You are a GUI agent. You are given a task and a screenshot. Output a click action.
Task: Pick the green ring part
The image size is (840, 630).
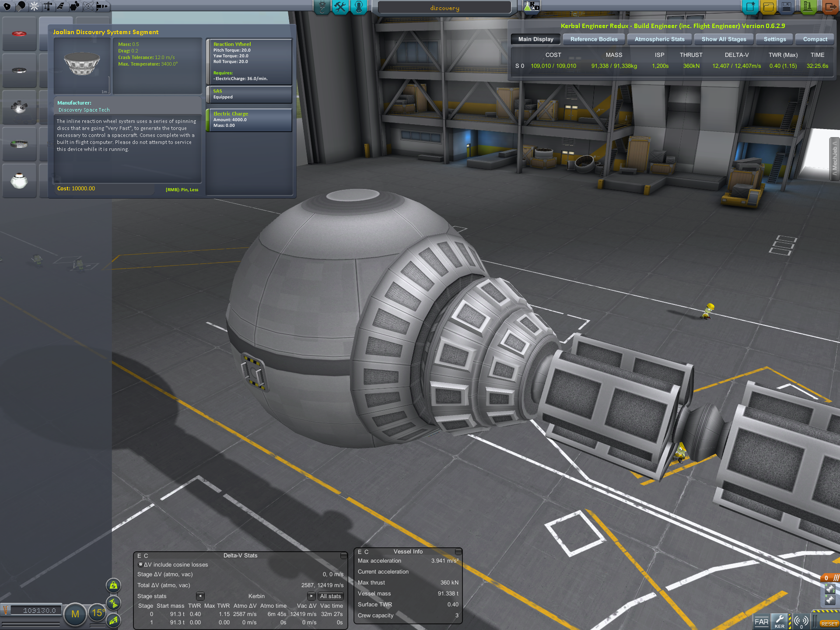click(x=19, y=144)
